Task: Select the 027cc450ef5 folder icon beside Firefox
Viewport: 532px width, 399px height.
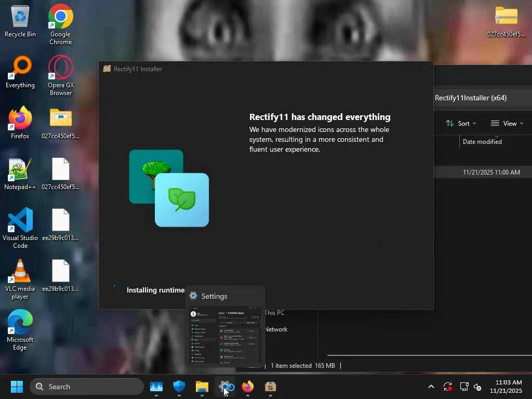Action: [x=60, y=123]
